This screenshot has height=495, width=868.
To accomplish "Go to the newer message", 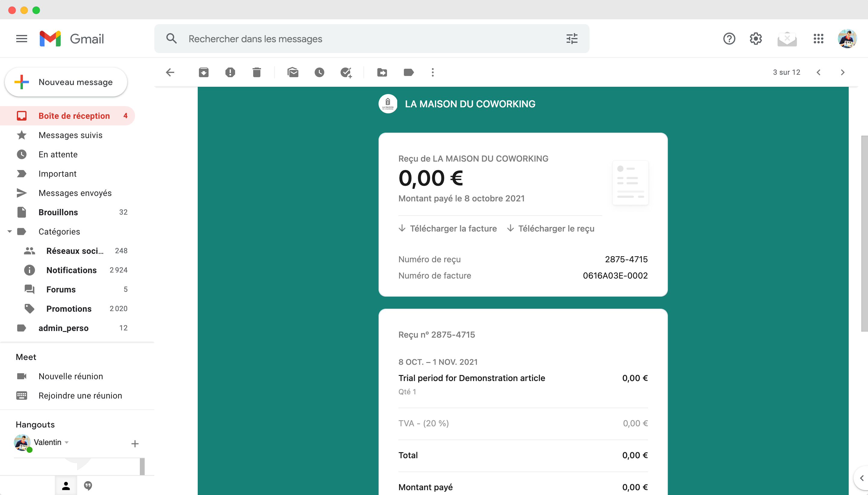I will (x=818, y=72).
